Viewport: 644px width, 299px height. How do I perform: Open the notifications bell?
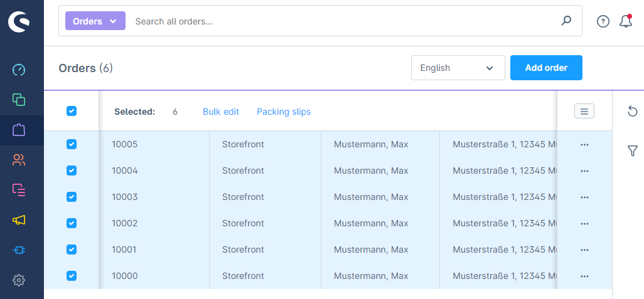[x=626, y=21]
